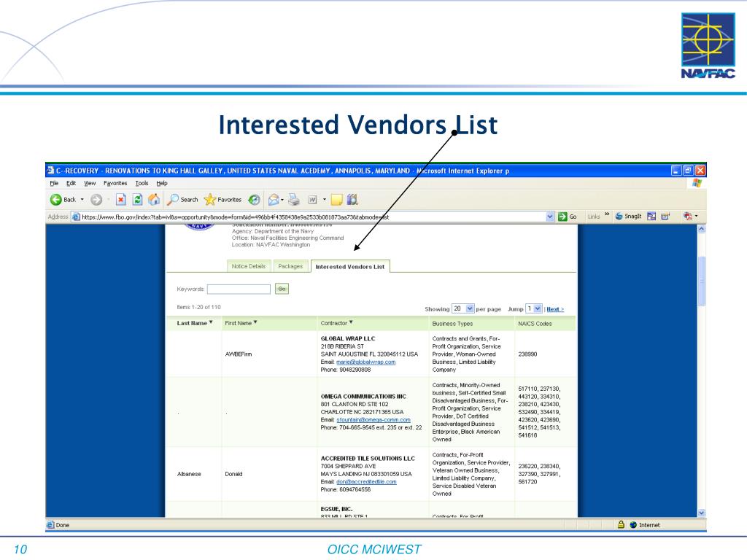
Task: Click the Edit with Word icon
Action: [x=312, y=200]
